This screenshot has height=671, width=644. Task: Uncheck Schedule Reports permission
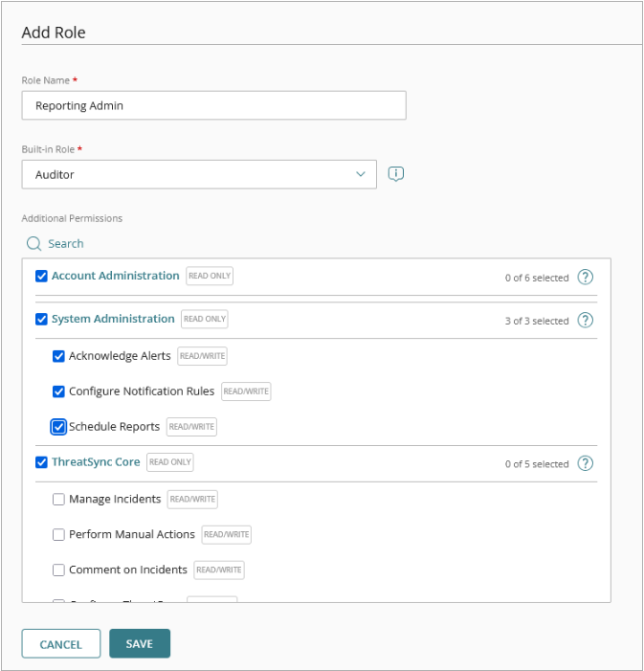pyautogui.click(x=58, y=427)
